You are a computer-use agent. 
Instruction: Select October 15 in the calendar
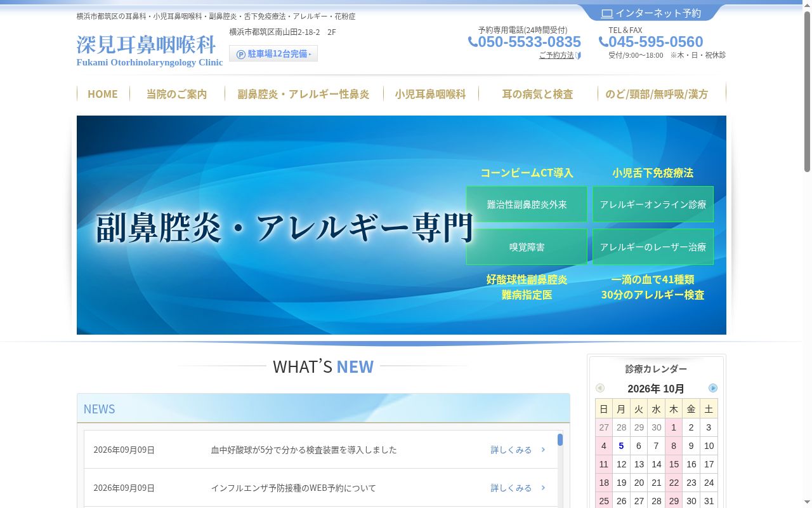click(x=674, y=464)
